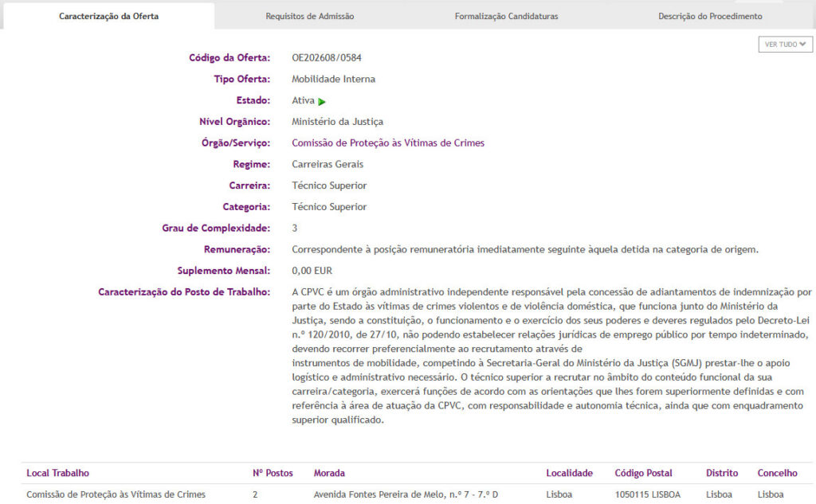Go to Descrição do Procedimento tab

[710, 16]
